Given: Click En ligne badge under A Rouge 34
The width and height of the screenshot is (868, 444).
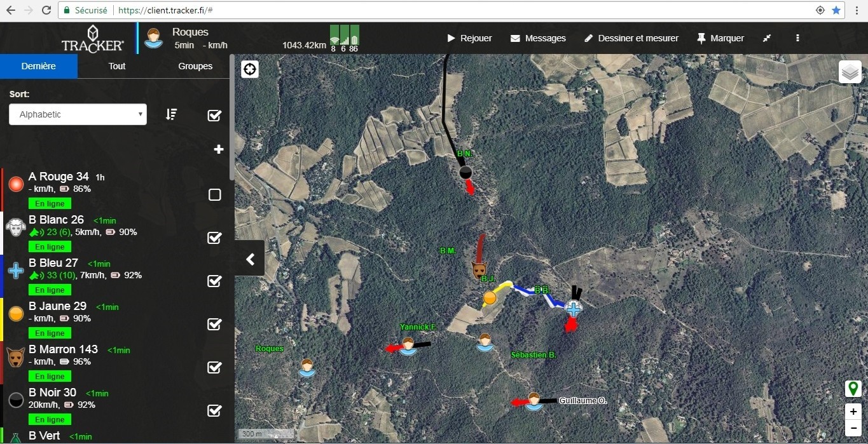Looking at the screenshot, I should pyautogui.click(x=50, y=204).
